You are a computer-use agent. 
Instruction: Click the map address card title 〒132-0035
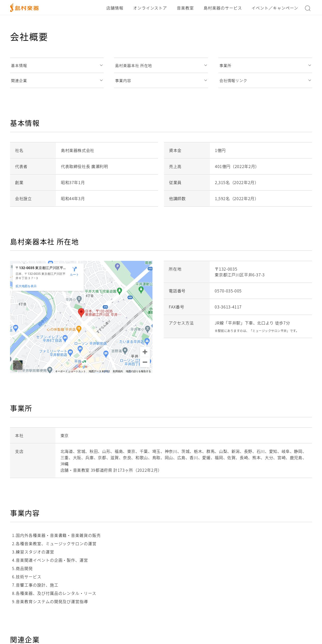[x=41, y=268]
